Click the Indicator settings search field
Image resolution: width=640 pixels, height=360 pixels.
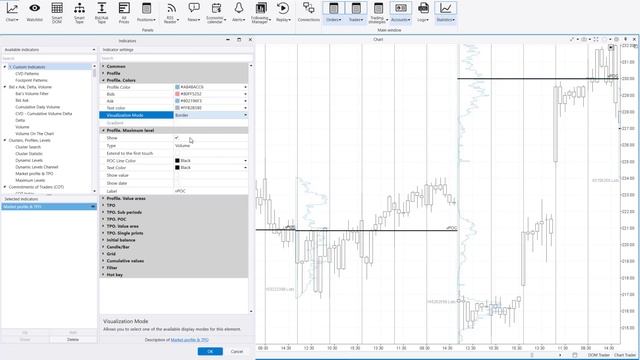pyautogui.click(x=177, y=58)
